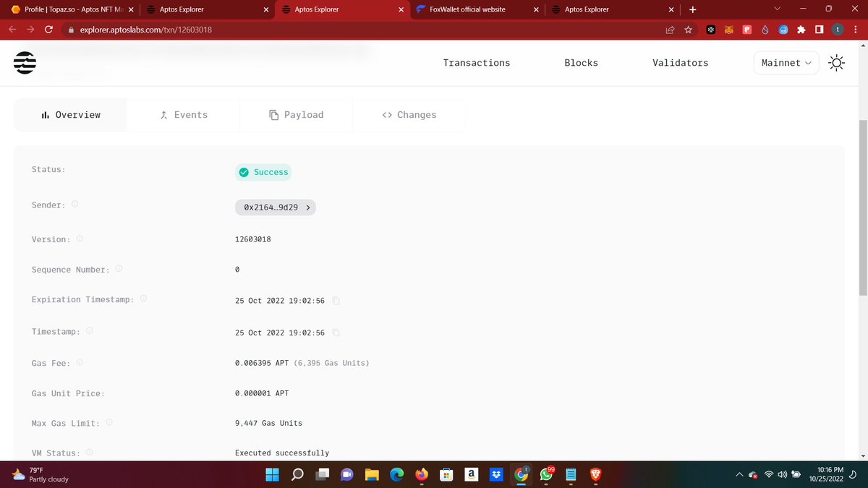Click the browser back arrow

coord(12,30)
